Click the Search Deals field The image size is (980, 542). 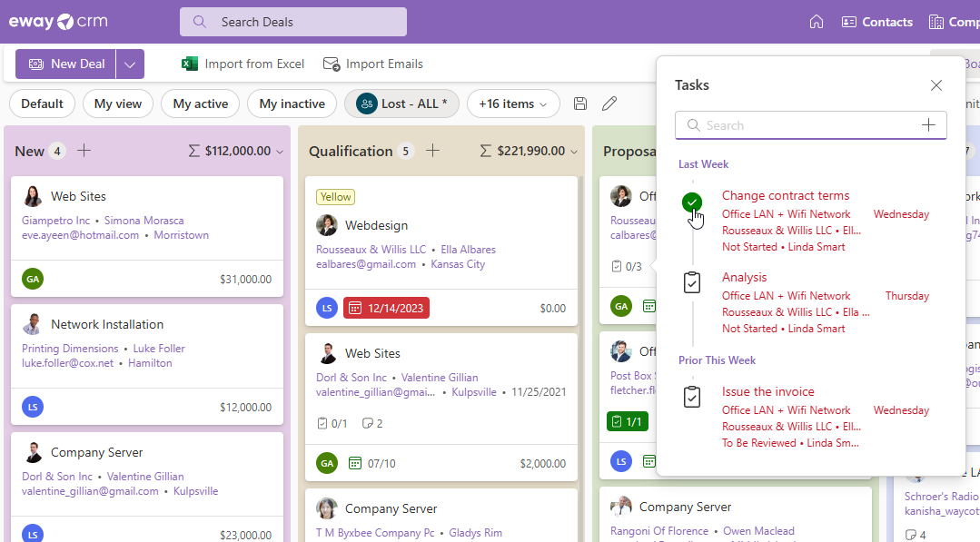coord(293,22)
